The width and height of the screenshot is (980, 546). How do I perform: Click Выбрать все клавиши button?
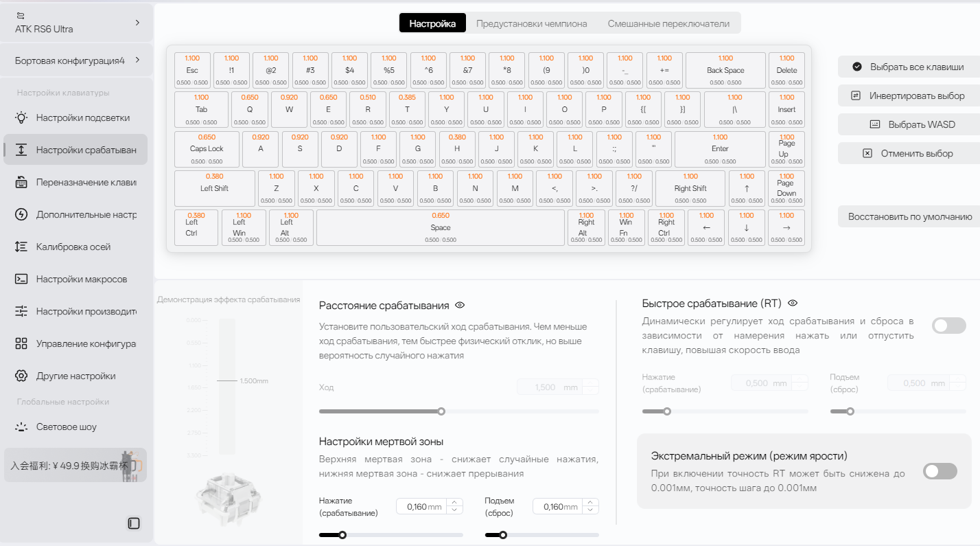point(909,67)
